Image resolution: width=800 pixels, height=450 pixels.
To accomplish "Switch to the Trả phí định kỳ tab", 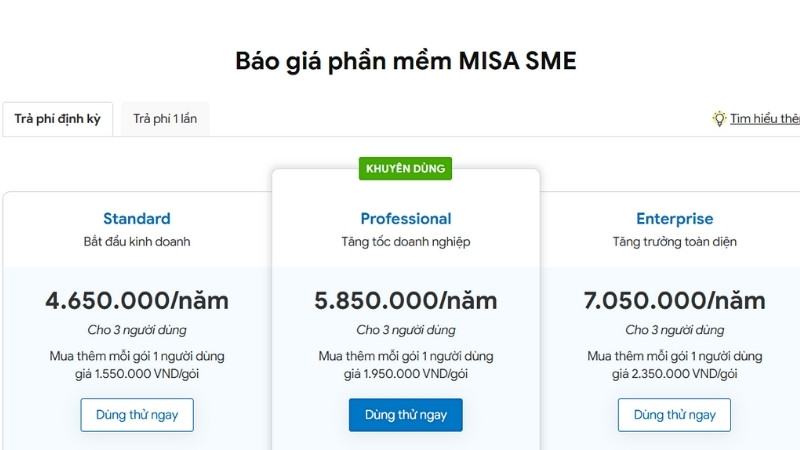I will click(x=57, y=119).
